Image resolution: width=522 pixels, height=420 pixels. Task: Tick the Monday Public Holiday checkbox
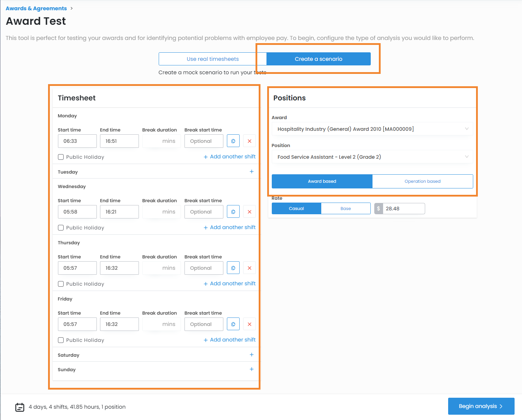pyautogui.click(x=61, y=157)
